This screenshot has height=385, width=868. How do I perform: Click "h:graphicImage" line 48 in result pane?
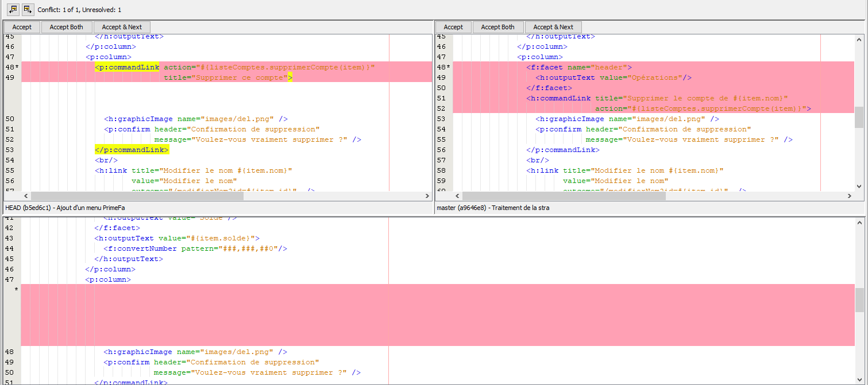coord(195,352)
